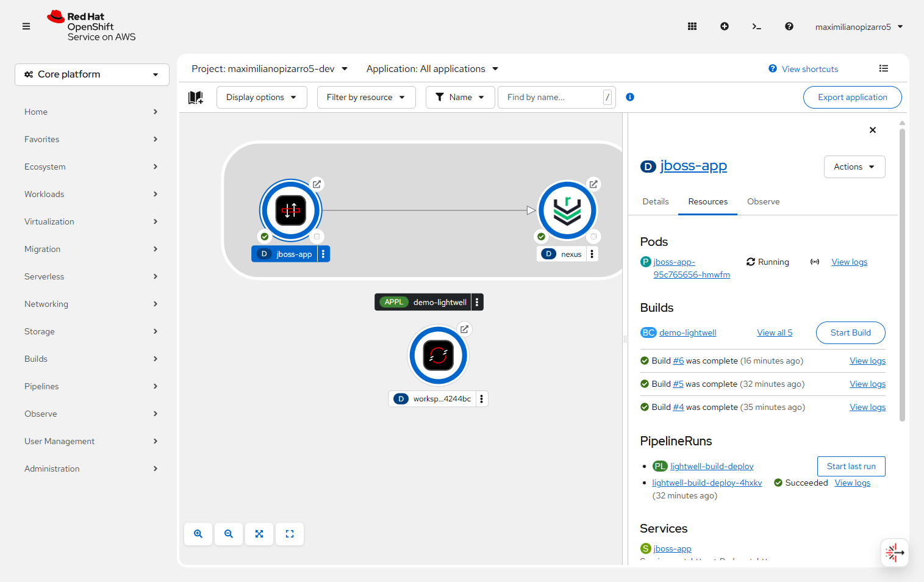Viewport: 924px width, 582px height.
Task: Open the jboss-app title link in panel
Action: click(x=693, y=165)
